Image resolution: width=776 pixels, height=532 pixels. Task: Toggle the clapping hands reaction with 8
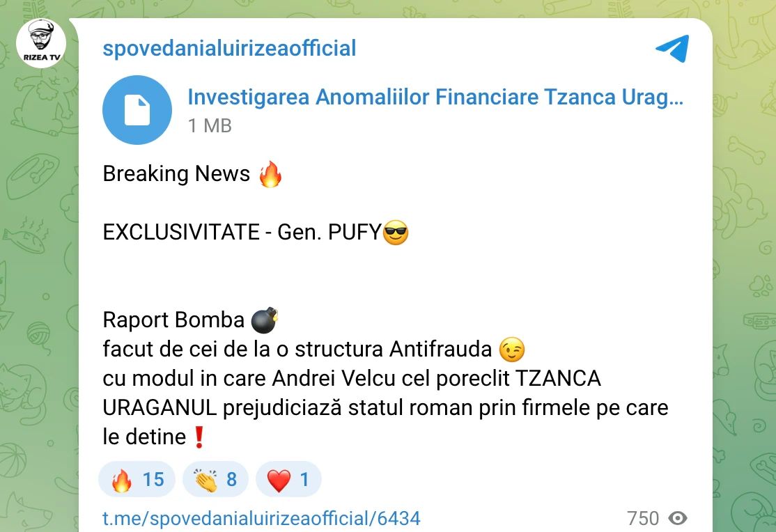pos(215,479)
